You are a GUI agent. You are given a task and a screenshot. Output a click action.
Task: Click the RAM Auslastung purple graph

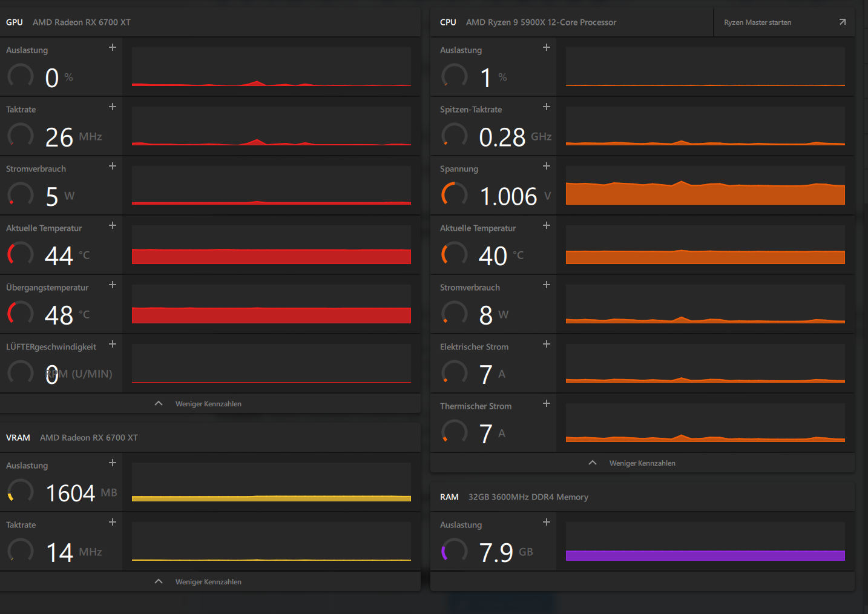pos(705,541)
